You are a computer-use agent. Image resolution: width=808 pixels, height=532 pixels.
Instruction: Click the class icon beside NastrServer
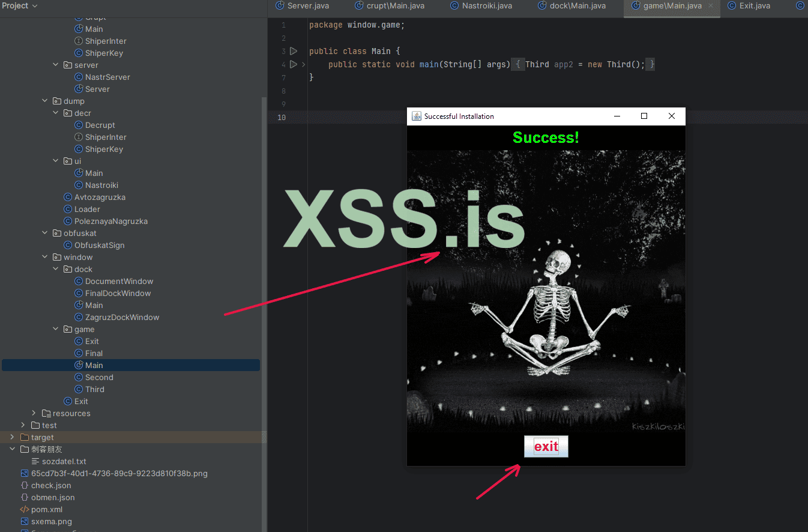tap(79, 77)
